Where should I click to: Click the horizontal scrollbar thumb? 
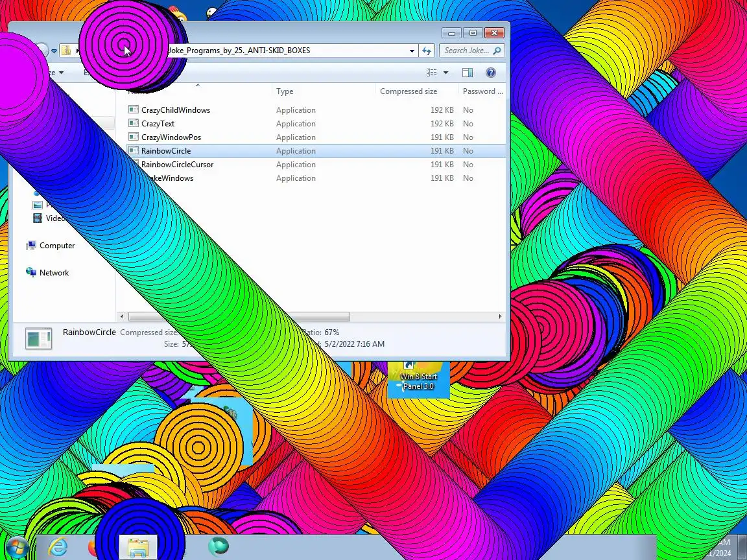(239, 316)
